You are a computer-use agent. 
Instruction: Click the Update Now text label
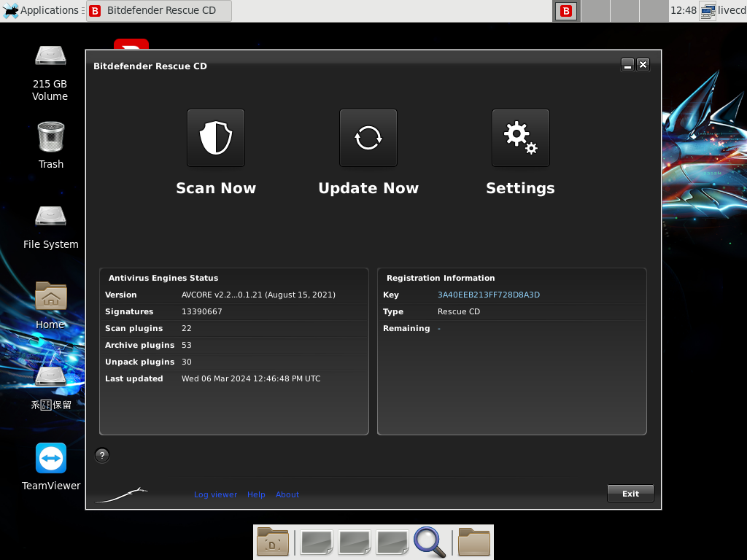tap(368, 188)
